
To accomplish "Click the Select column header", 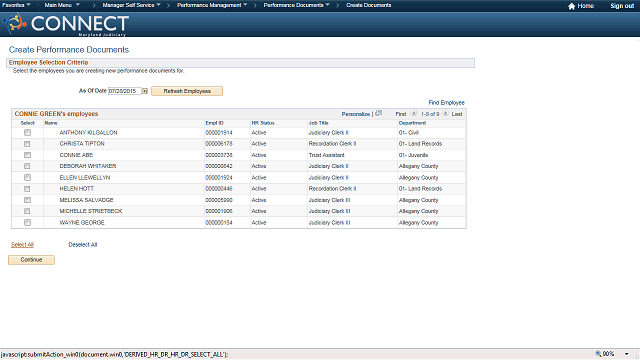I will tap(28, 123).
